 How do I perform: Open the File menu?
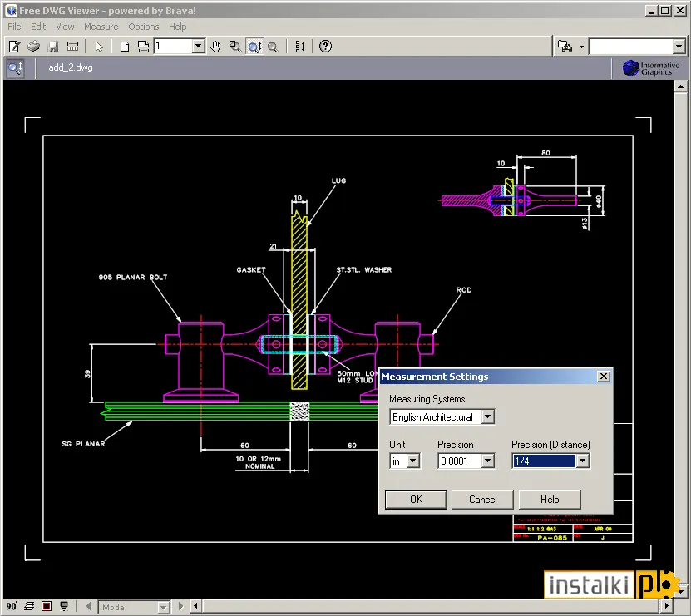point(14,27)
